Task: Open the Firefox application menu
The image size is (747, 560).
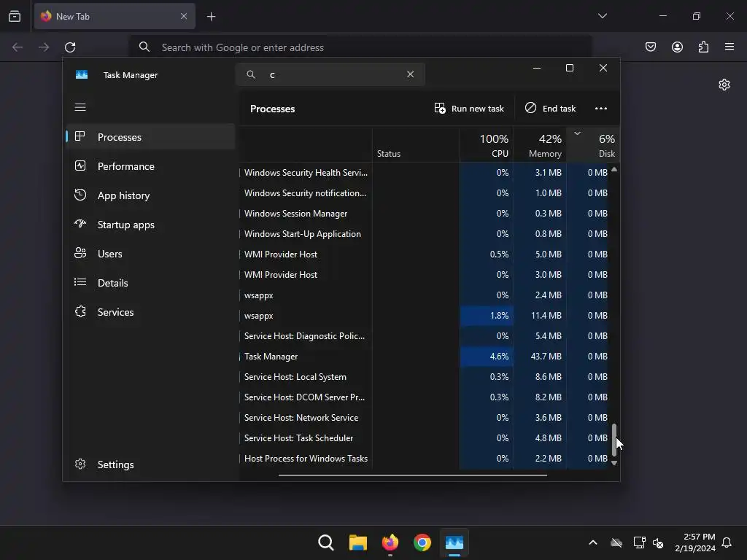Action: [729, 47]
